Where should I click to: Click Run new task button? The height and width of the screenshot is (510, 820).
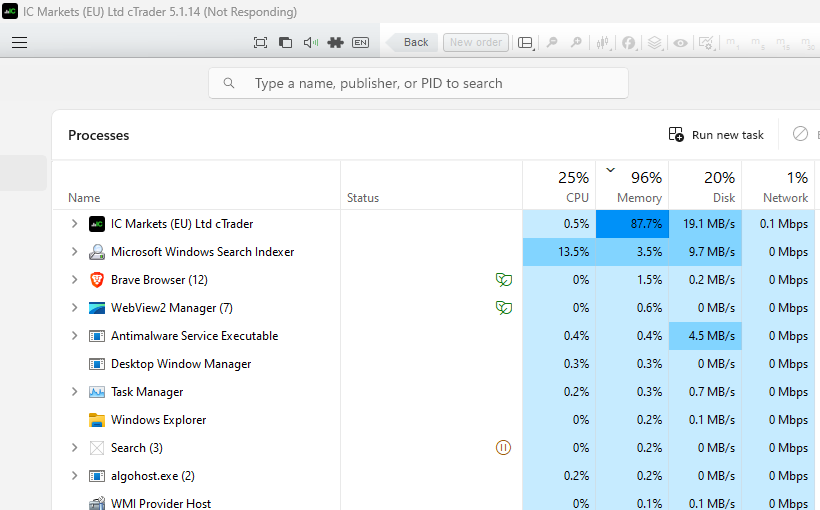716,135
